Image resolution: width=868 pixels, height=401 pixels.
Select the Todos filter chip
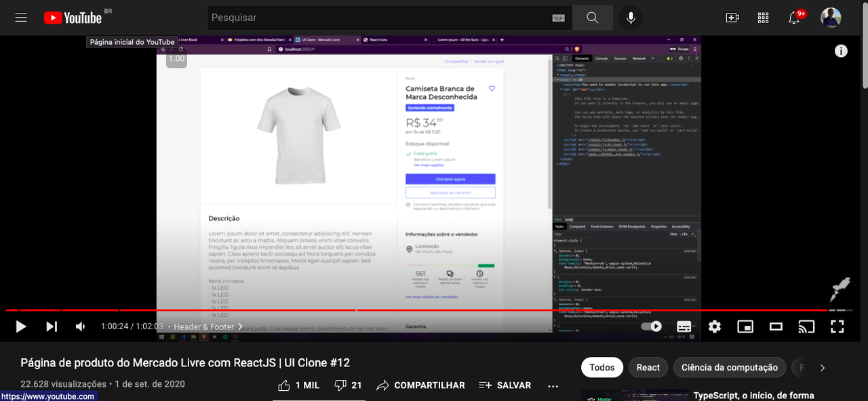[x=602, y=367]
